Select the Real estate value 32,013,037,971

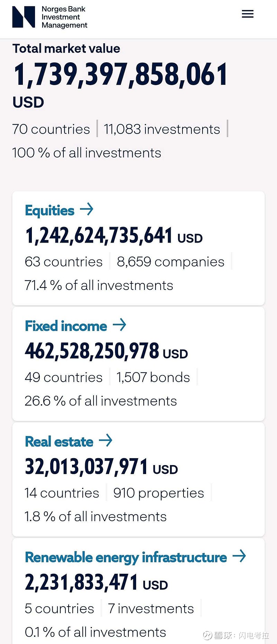[87, 467]
